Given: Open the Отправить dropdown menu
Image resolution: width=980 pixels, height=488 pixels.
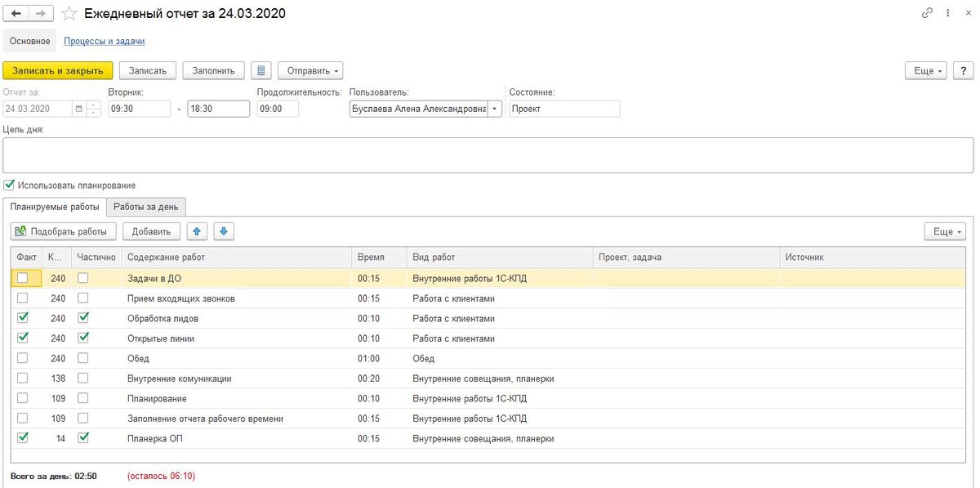Looking at the screenshot, I should [x=310, y=71].
